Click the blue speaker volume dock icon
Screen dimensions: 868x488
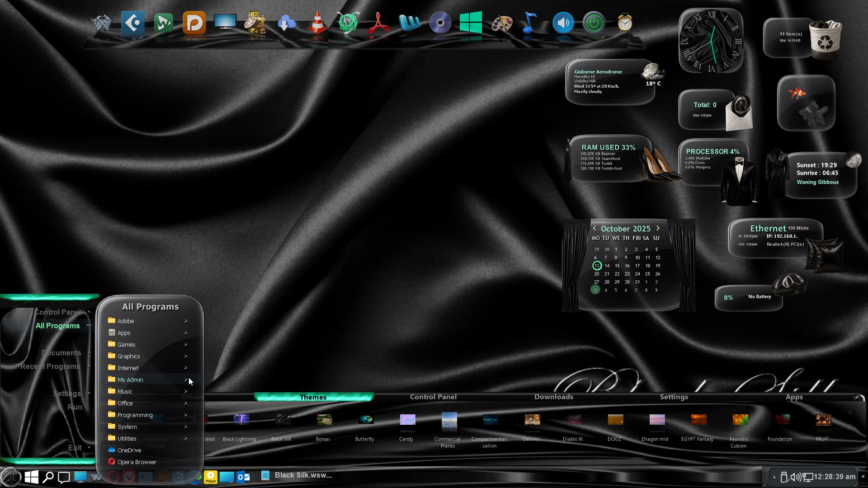pos(563,23)
